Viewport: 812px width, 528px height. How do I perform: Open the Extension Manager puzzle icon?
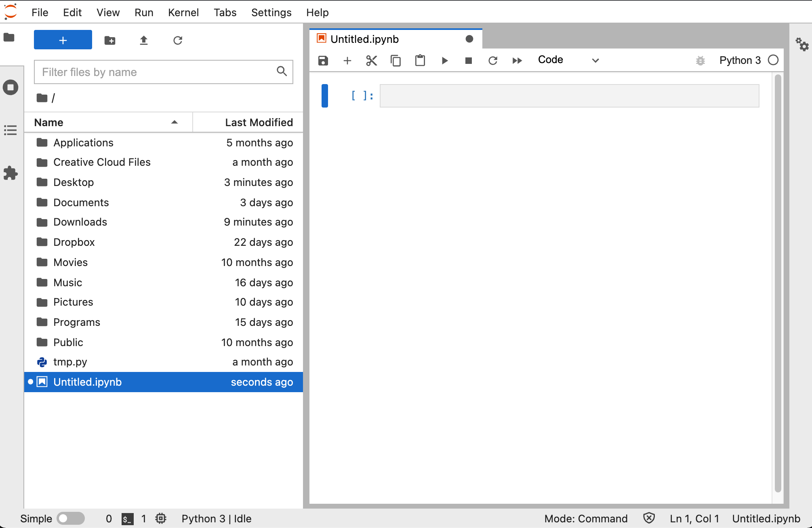(x=11, y=173)
